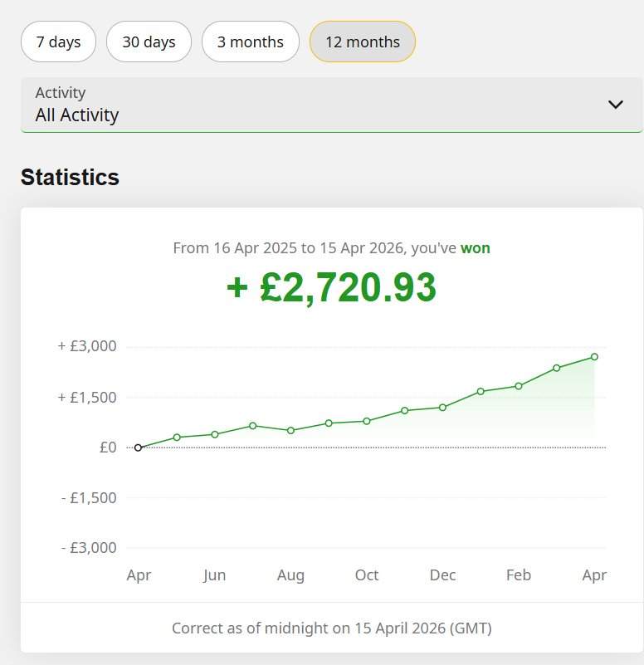Image resolution: width=644 pixels, height=665 pixels.
Task: Select the October point on the graph
Action: coord(367,421)
